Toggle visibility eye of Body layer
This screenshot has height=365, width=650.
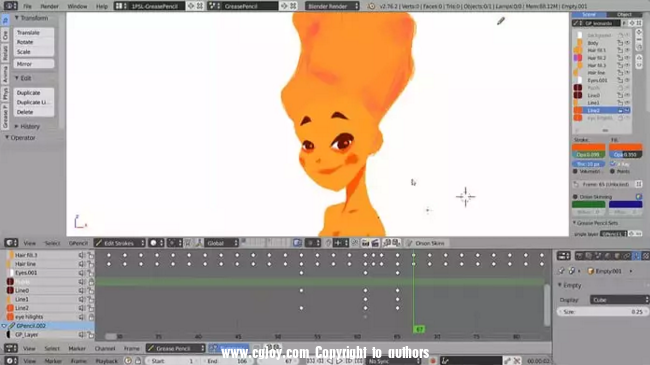(x=627, y=43)
